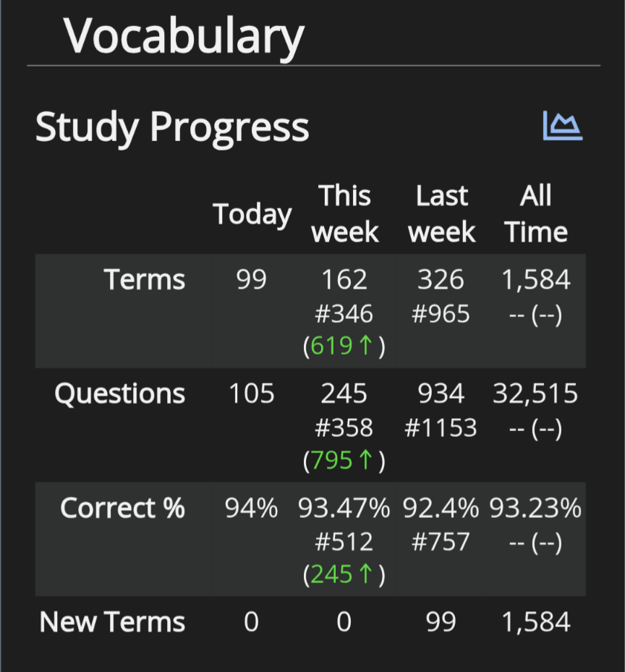This screenshot has width=625, height=672.
Task: Click the green 795 rank-up indicator
Action: tap(341, 460)
